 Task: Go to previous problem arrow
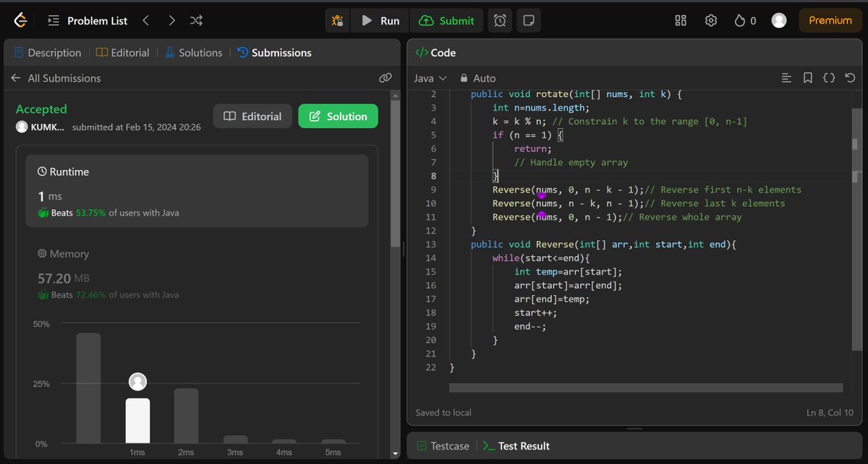[x=146, y=21]
